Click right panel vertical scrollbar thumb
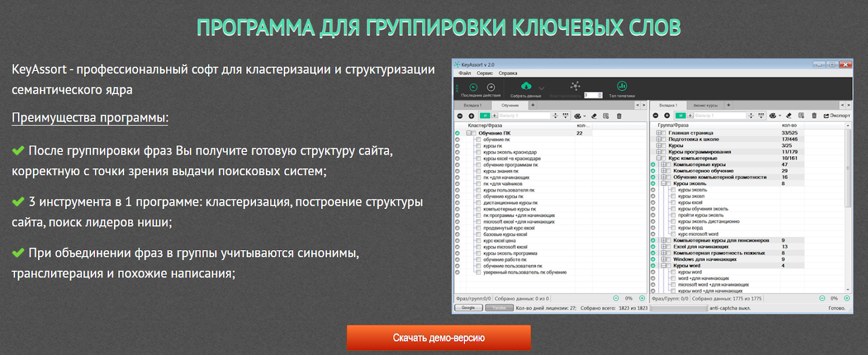868x355 pixels. tap(848, 168)
